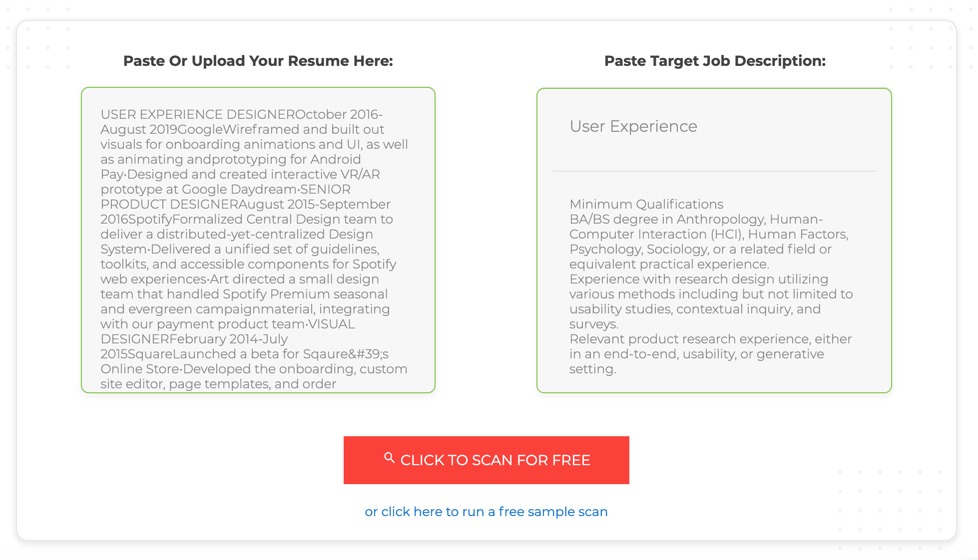This screenshot has width=978, height=560.
Task: Click 'Psychology, Sociology, or a related field' line
Action: 700,249
